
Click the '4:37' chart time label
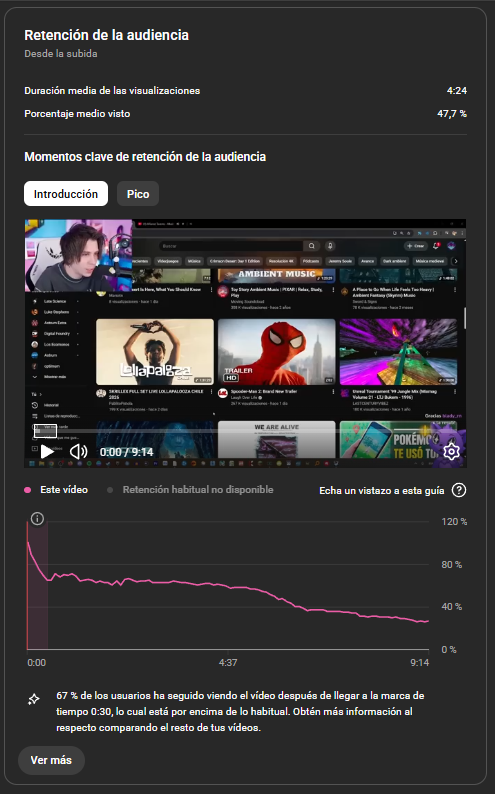click(228, 662)
